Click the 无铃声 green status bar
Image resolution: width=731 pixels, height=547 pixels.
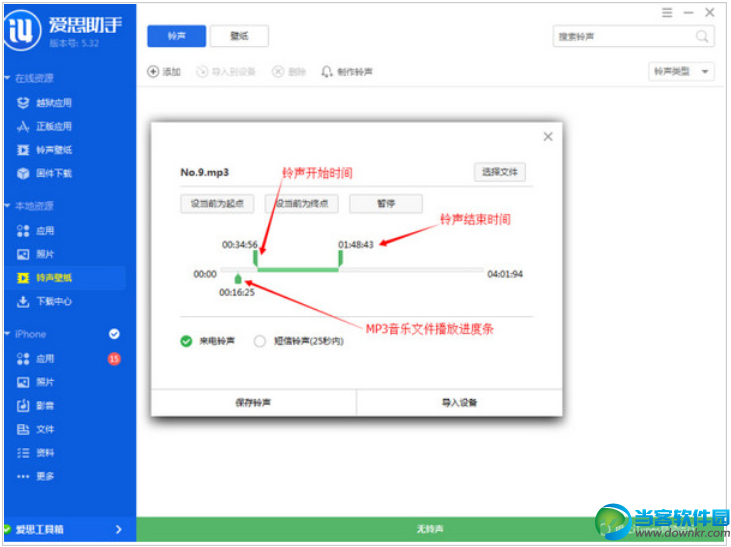point(430,529)
